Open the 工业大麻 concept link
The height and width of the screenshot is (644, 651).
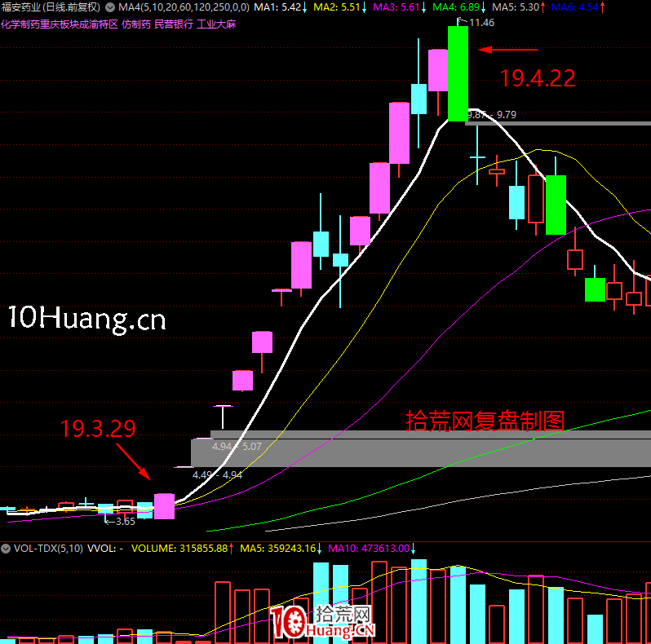click(216, 24)
